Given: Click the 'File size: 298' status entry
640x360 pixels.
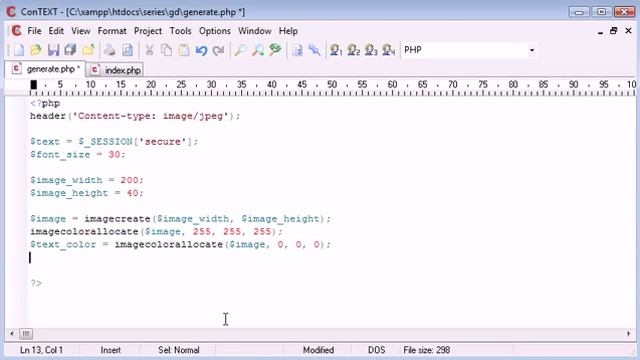Looking at the screenshot, I should pos(427,350).
